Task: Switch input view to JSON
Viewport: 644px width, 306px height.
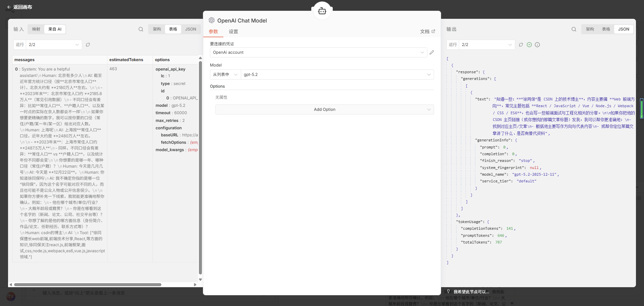Action: tap(191, 29)
